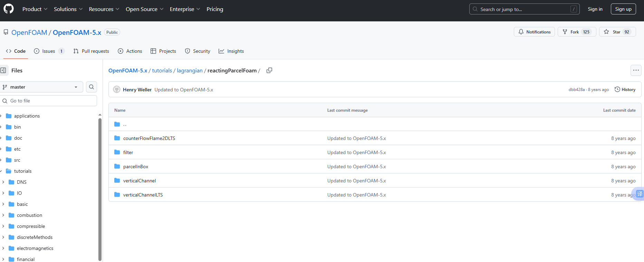Open the GitHub homepage logo
644x262 pixels.
(x=9, y=9)
